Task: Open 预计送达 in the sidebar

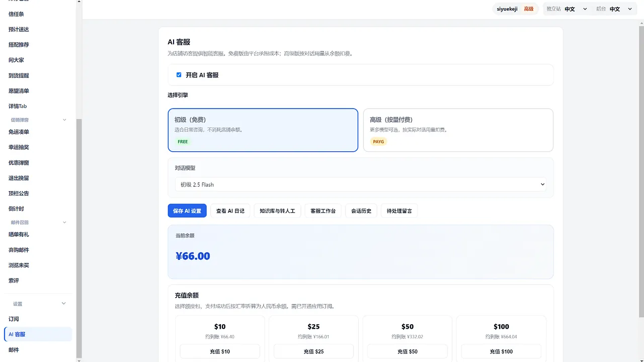Action: 38,29
